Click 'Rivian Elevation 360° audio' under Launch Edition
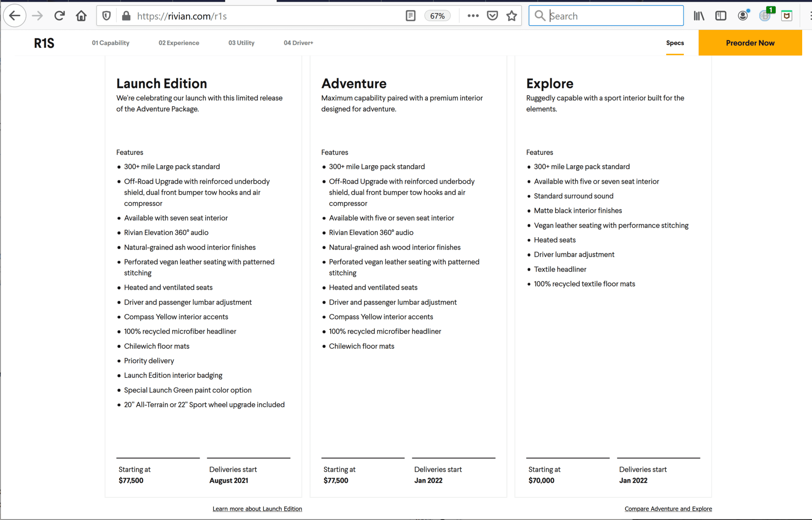 point(166,232)
